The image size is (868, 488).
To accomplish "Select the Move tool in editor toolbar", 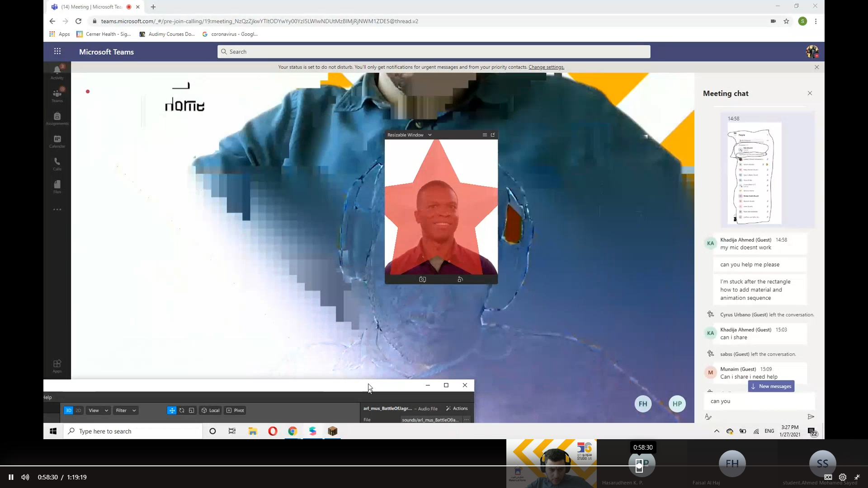I will pyautogui.click(x=172, y=410).
